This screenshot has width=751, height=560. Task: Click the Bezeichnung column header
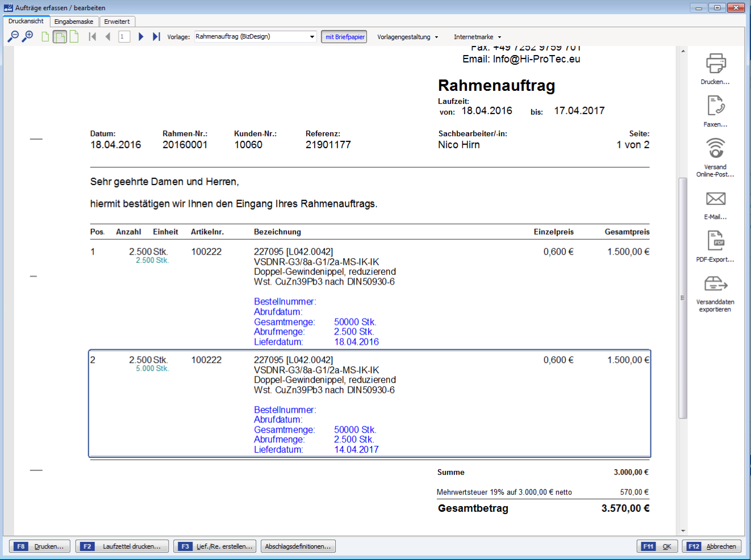pos(277,232)
